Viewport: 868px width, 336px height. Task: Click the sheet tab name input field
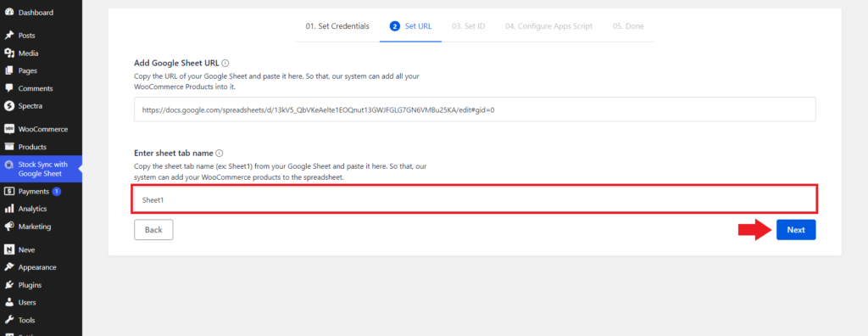pyautogui.click(x=475, y=199)
